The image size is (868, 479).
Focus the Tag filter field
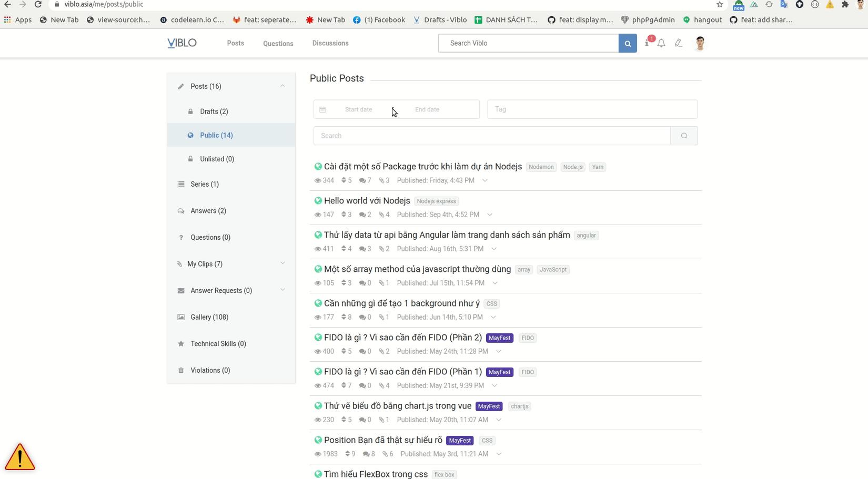[592, 109]
